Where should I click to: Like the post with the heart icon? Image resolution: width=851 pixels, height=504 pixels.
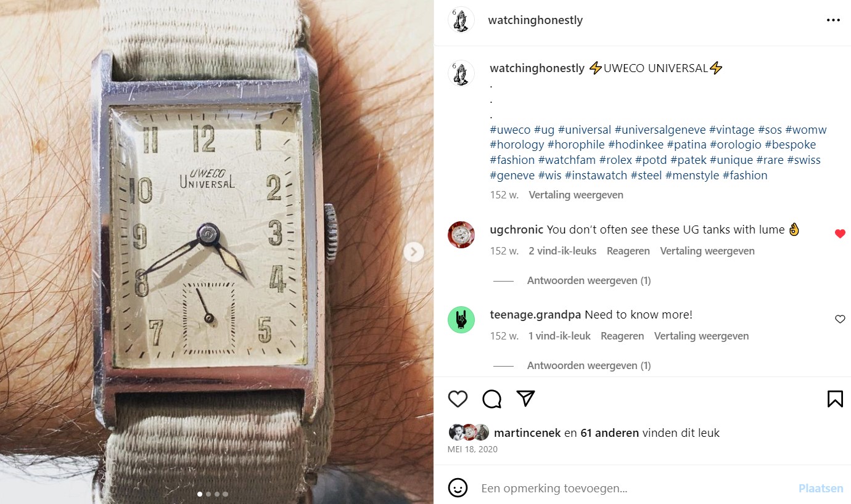[458, 399]
